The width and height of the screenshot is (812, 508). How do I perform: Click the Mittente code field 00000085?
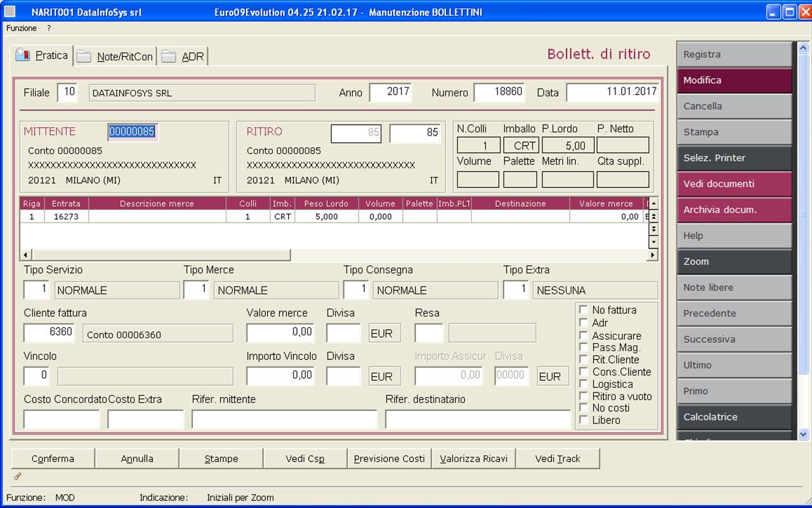click(x=132, y=132)
